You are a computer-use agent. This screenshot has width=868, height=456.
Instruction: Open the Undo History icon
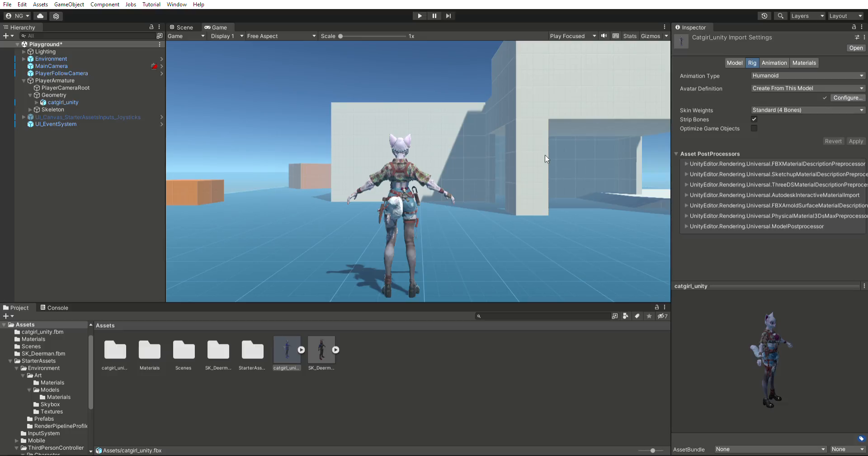[x=764, y=16]
